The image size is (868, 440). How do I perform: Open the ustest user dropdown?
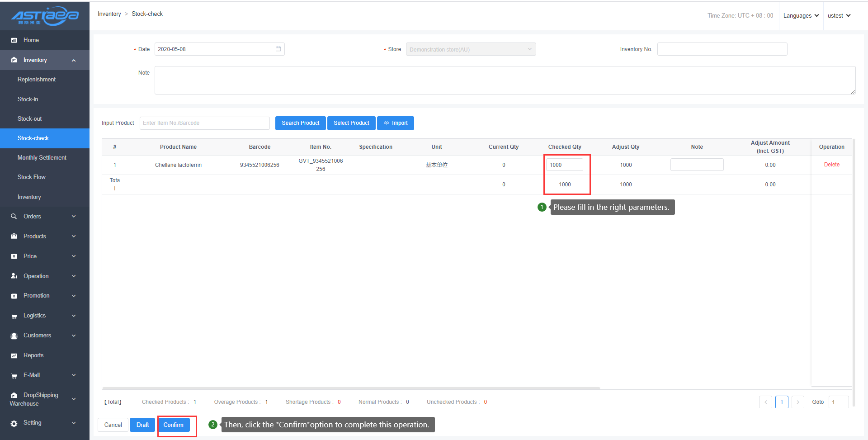[x=839, y=16]
